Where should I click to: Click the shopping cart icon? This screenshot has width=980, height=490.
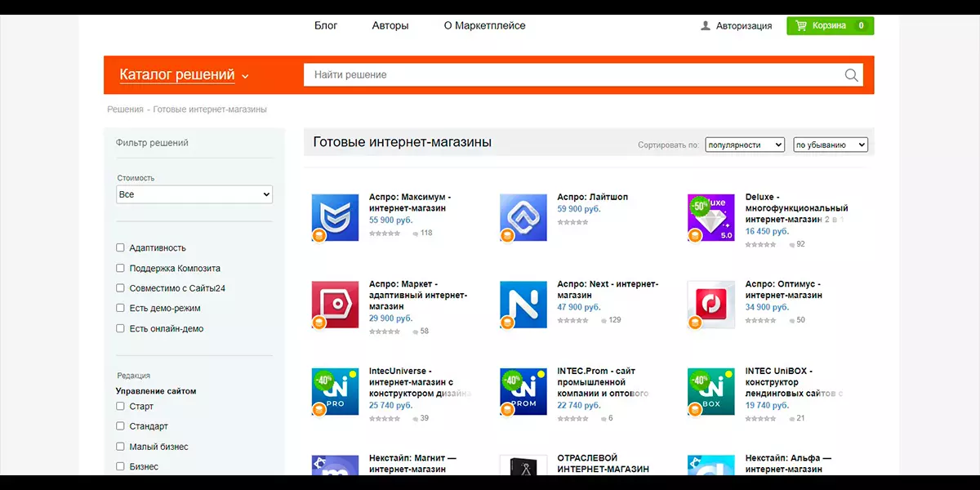click(800, 25)
